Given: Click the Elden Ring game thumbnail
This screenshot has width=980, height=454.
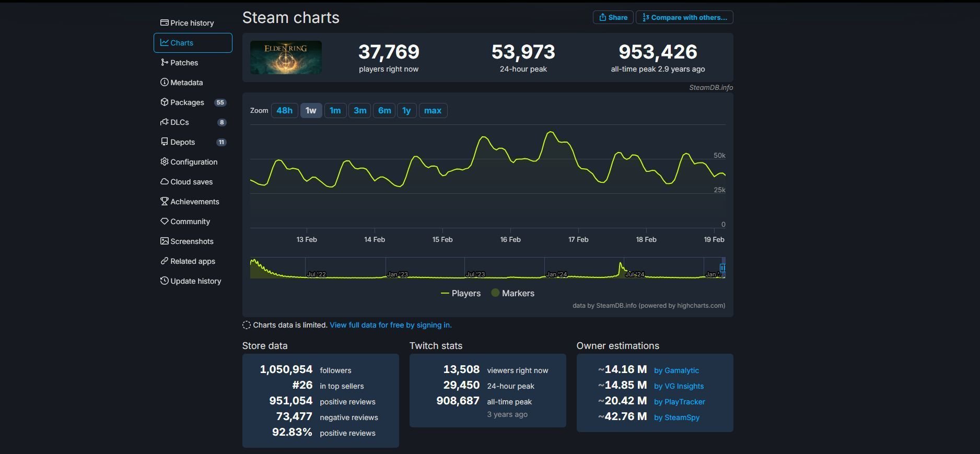Looking at the screenshot, I should [286, 57].
